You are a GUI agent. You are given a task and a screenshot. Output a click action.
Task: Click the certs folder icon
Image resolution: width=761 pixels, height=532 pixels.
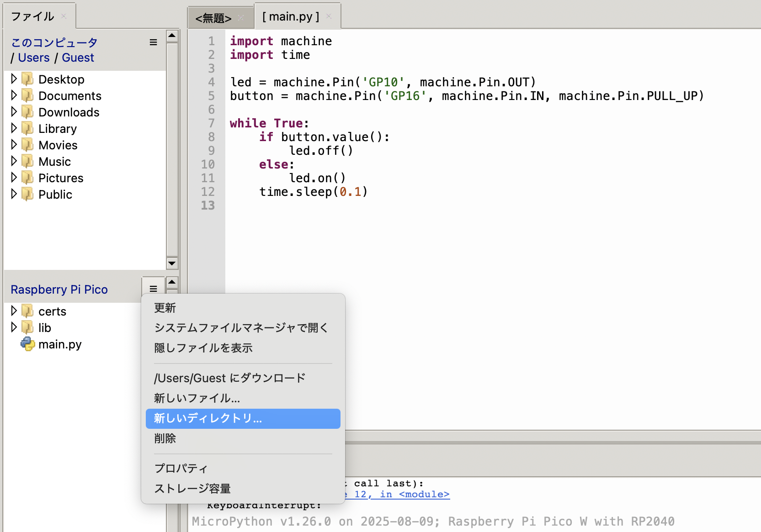[28, 311]
